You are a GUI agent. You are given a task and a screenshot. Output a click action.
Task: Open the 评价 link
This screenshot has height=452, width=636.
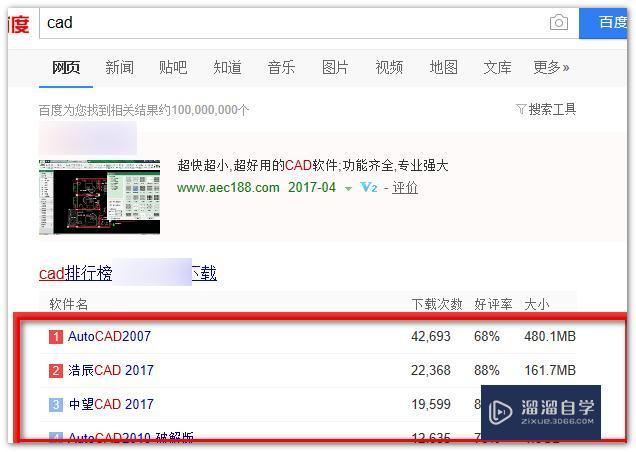(405, 187)
